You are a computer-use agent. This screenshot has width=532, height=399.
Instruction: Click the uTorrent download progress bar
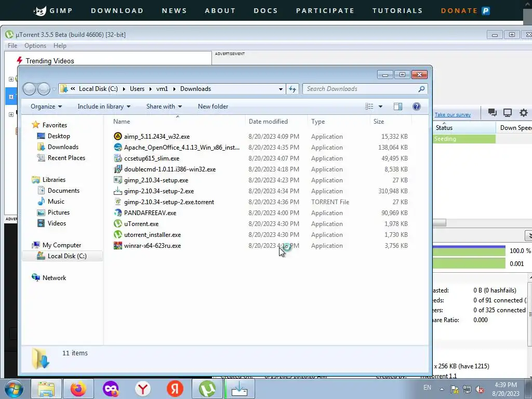(469, 251)
